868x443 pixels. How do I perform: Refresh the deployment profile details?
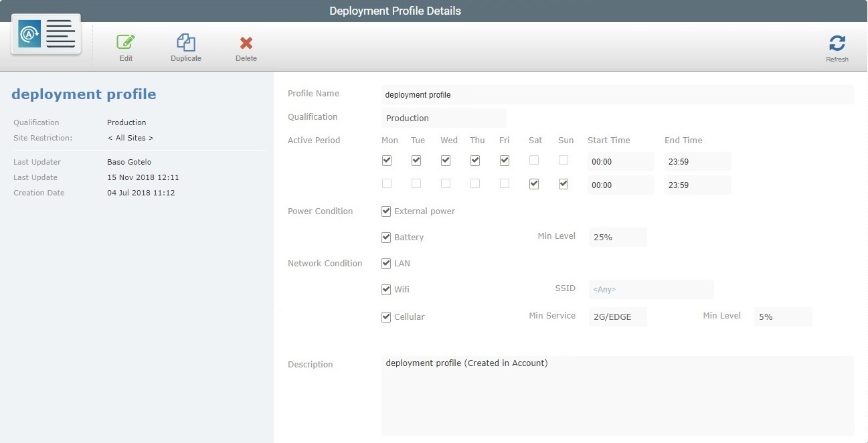(x=837, y=46)
